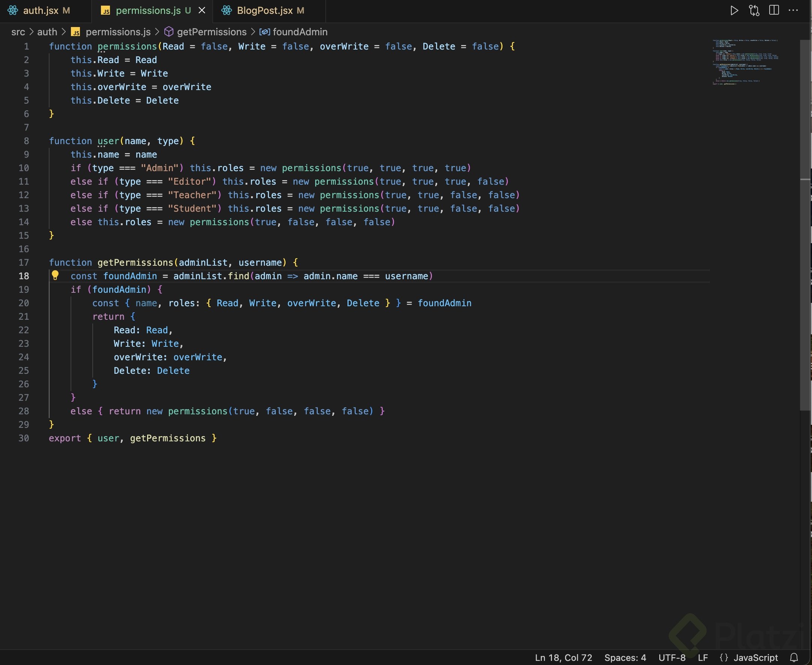Click the split editor right icon

click(x=774, y=11)
